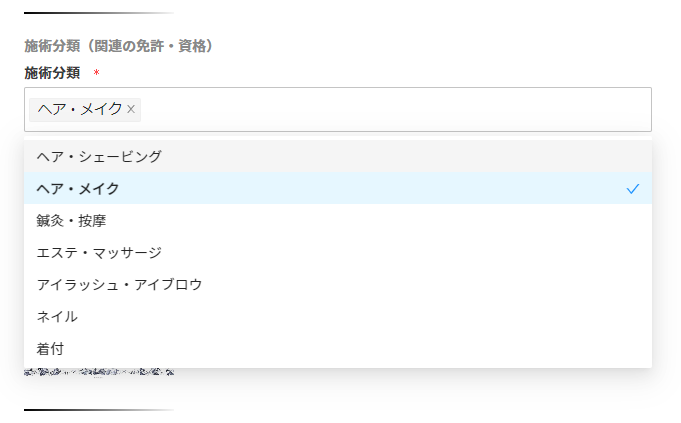Image resolution: width=681 pixels, height=423 pixels.
Task: Pick エステ・マッサージ in the dropdown
Action: pyautogui.click(x=99, y=252)
